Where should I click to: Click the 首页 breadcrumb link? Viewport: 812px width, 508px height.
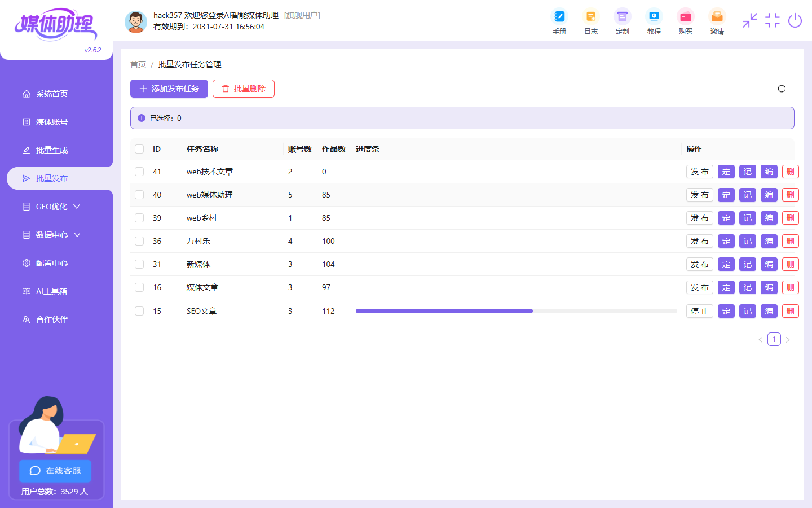(138, 64)
